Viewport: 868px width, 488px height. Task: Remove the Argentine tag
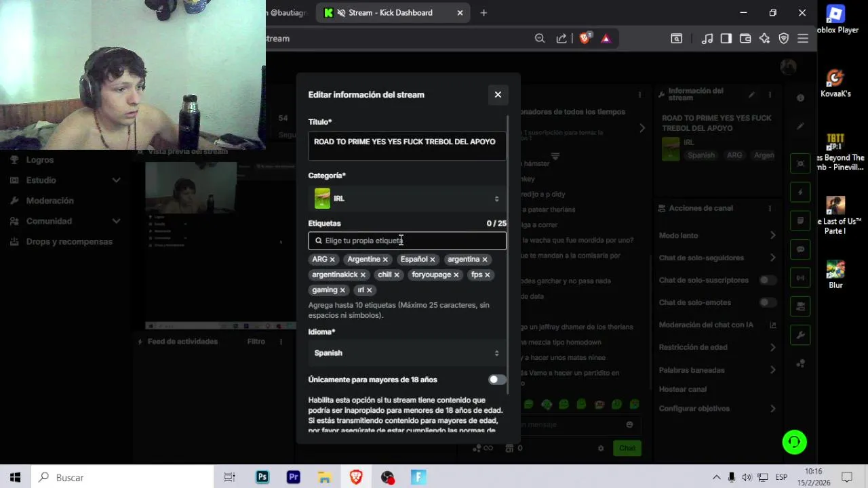[x=385, y=260]
